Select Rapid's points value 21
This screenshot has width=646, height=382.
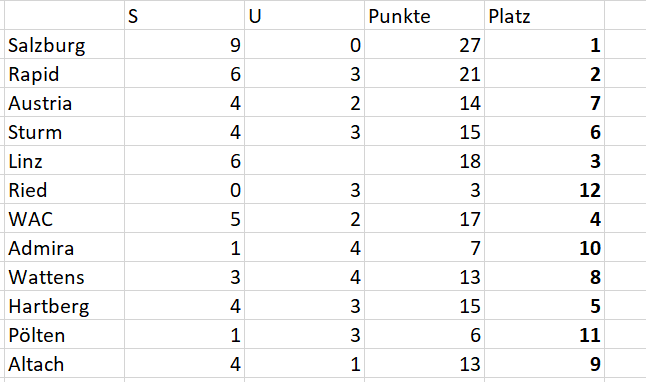tap(424, 73)
